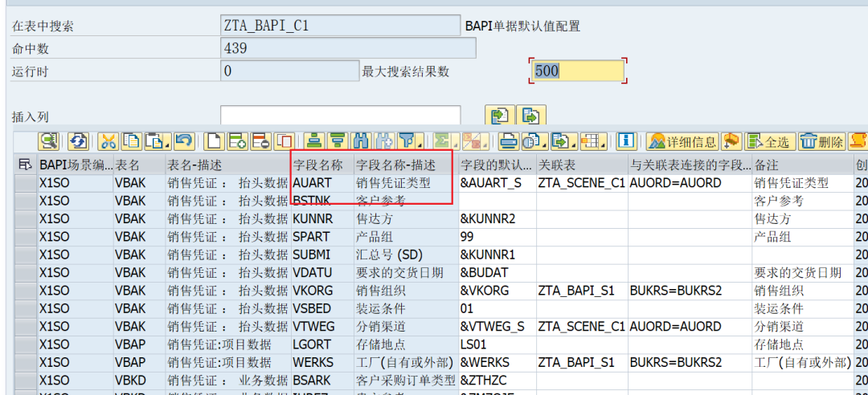Click the 表名 column header
The width and height of the screenshot is (868, 395).
click(x=140, y=165)
